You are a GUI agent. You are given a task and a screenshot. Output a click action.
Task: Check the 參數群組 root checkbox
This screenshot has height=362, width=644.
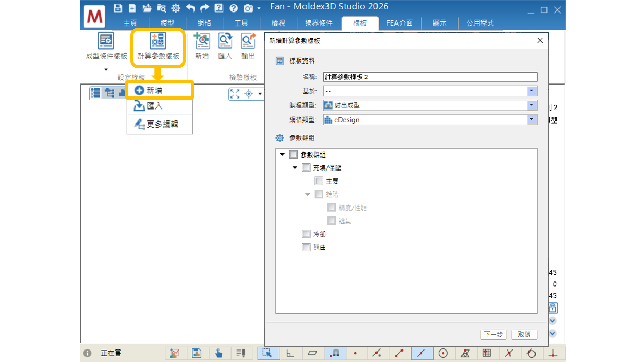pos(294,154)
